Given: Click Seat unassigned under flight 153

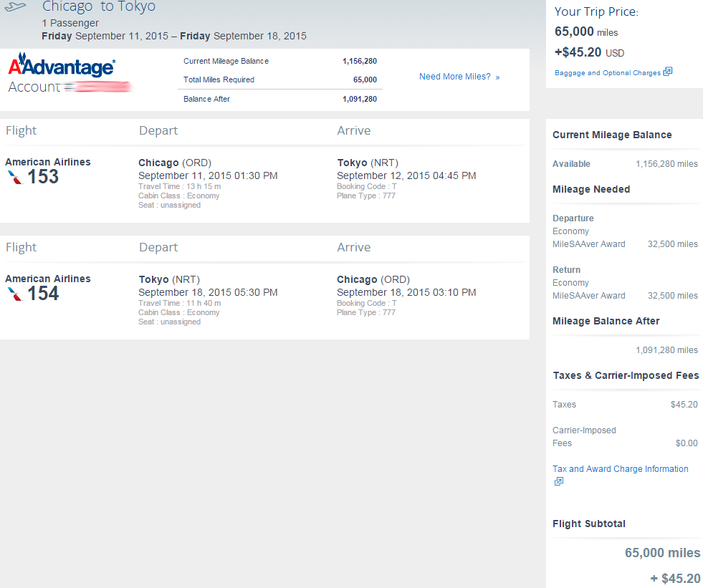Looking at the screenshot, I should pos(169,206).
